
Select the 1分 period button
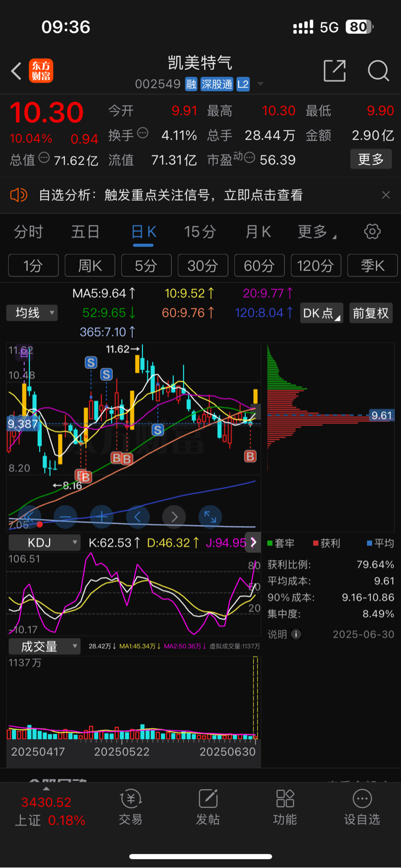pyautogui.click(x=33, y=265)
